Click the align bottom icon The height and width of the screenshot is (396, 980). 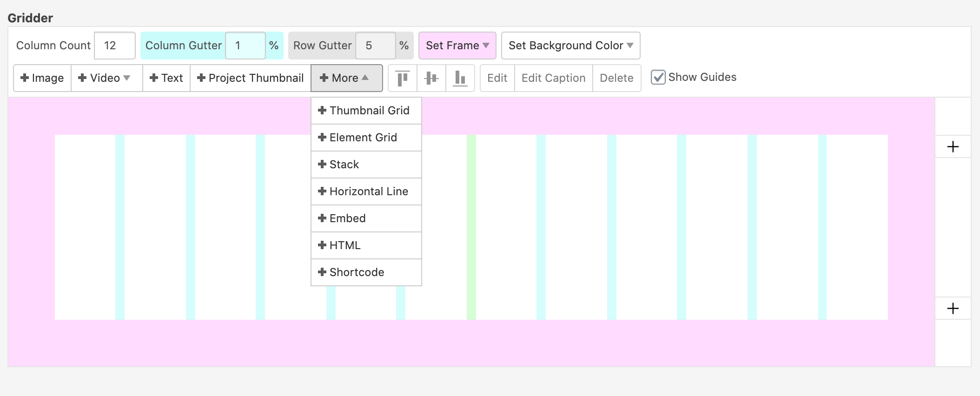(460, 78)
